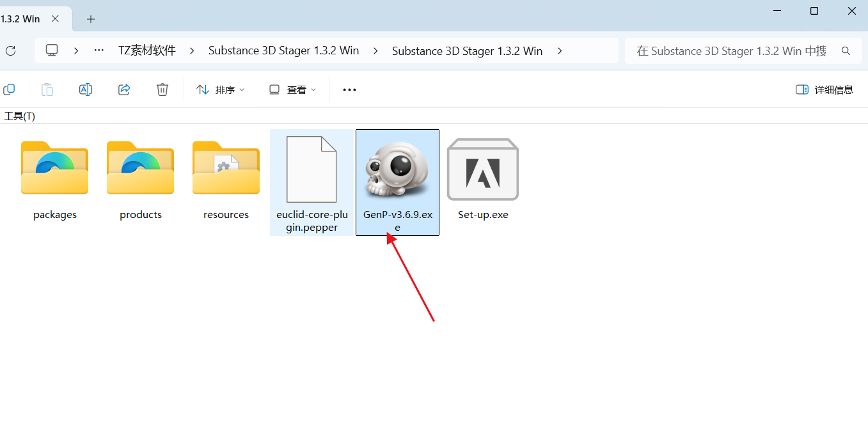
Task: Click the This PC monitor icon in the address bar
Action: pyautogui.click(x=52, y=51)
